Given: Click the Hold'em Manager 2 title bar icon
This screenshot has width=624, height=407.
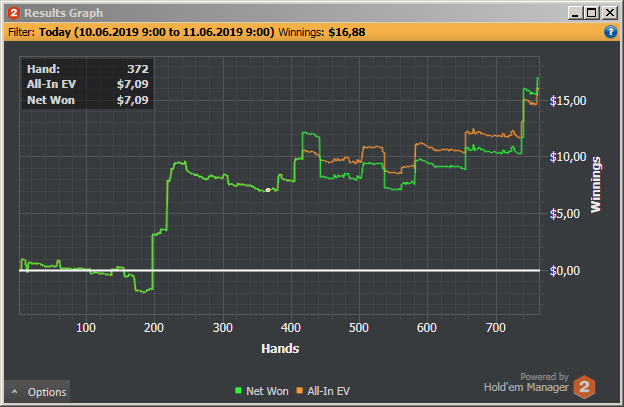Looking at the screenshot, I should point(13,13).
